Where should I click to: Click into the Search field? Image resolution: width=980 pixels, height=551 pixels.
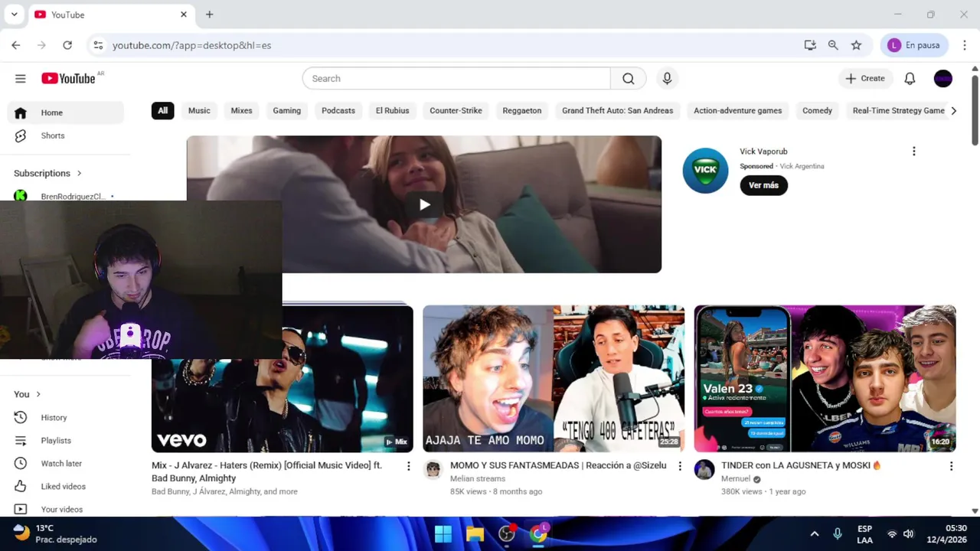pos(456,78)
